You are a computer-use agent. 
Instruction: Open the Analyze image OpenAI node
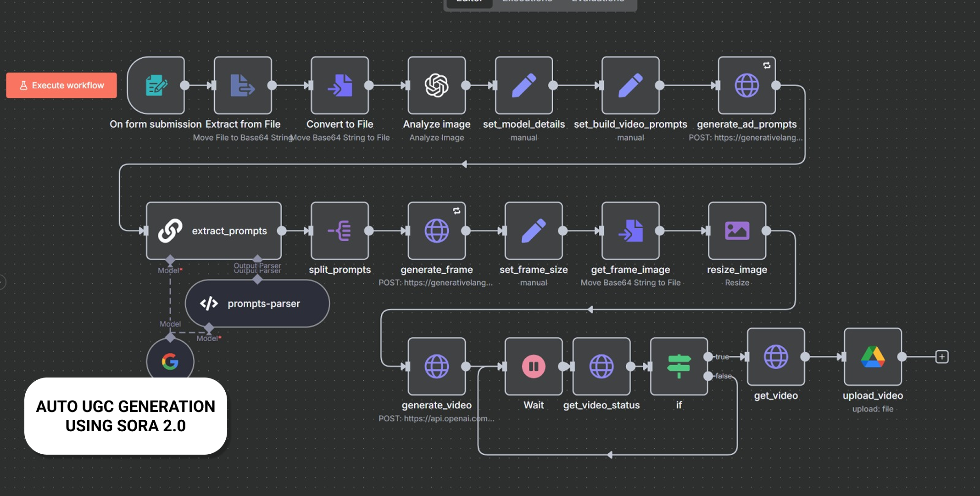tap(436, 85)
